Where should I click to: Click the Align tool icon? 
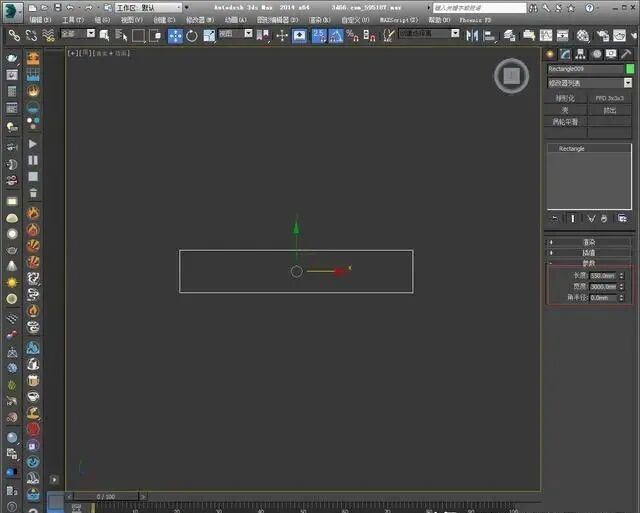[x=489, y=36]
